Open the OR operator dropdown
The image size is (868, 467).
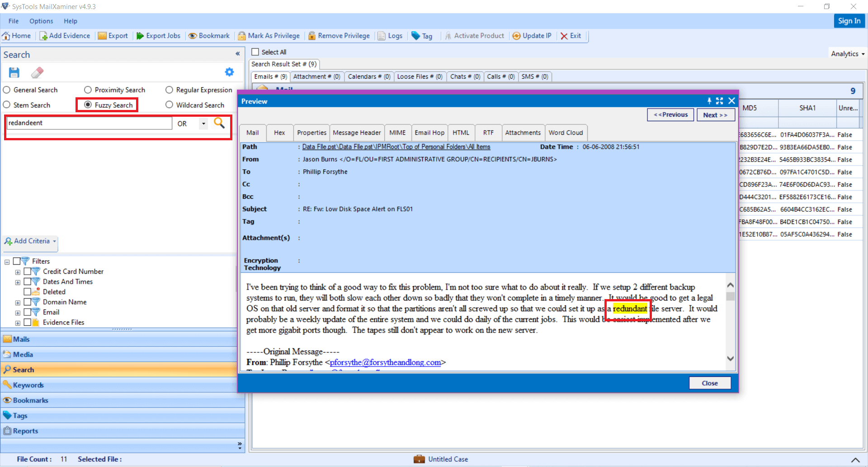coord(203,123)
